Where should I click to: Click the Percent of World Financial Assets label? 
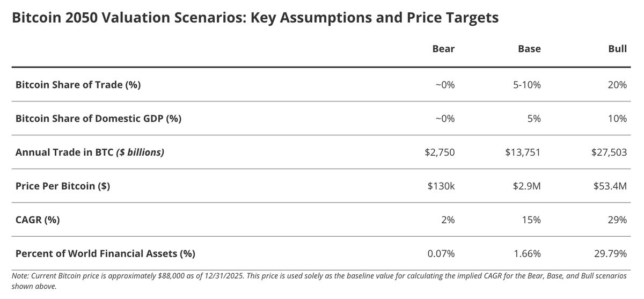point(105,253)
